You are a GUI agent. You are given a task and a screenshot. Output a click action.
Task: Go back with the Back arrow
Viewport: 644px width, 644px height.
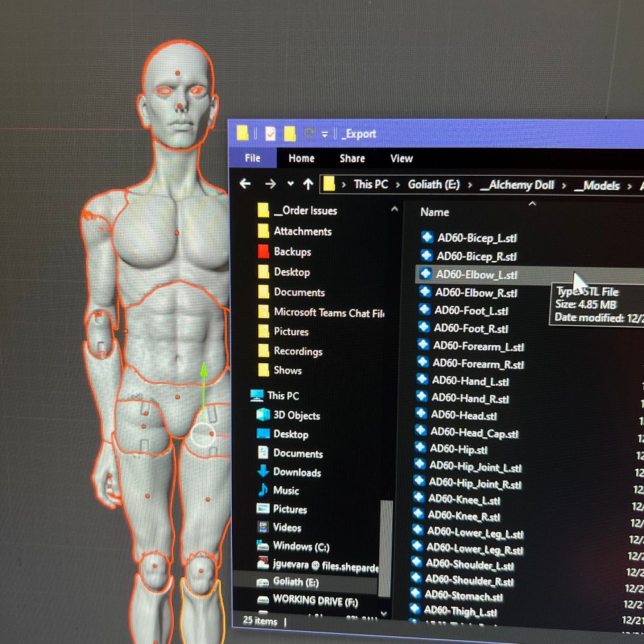coord(245,184)
